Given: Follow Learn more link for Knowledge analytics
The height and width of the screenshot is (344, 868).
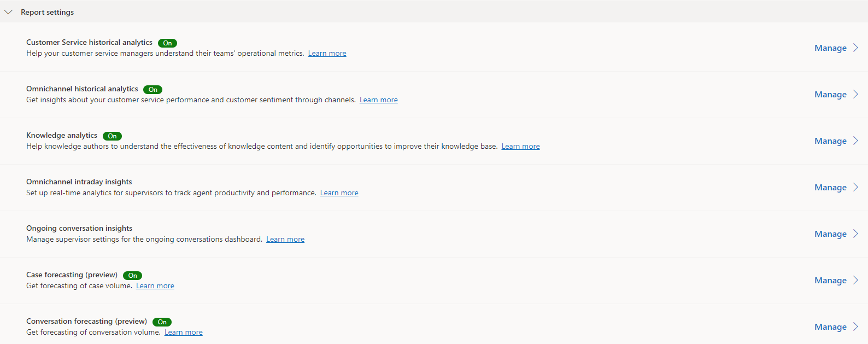Looking at the screenshot, I should (x=520, y=147).
